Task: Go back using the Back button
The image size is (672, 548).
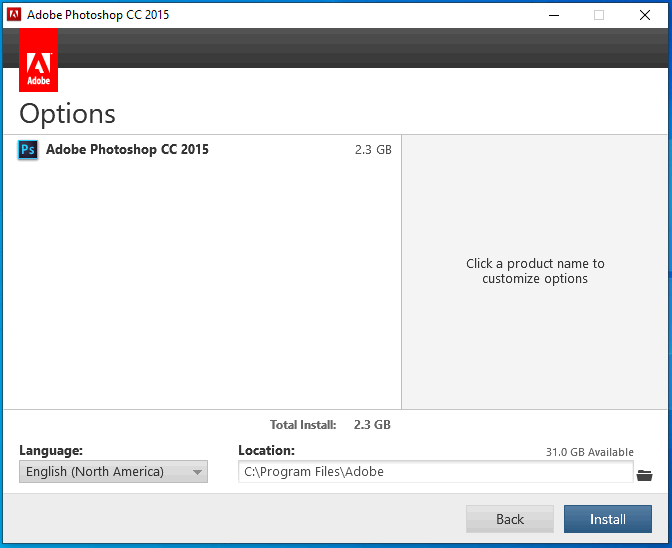Action: [509, 519]
